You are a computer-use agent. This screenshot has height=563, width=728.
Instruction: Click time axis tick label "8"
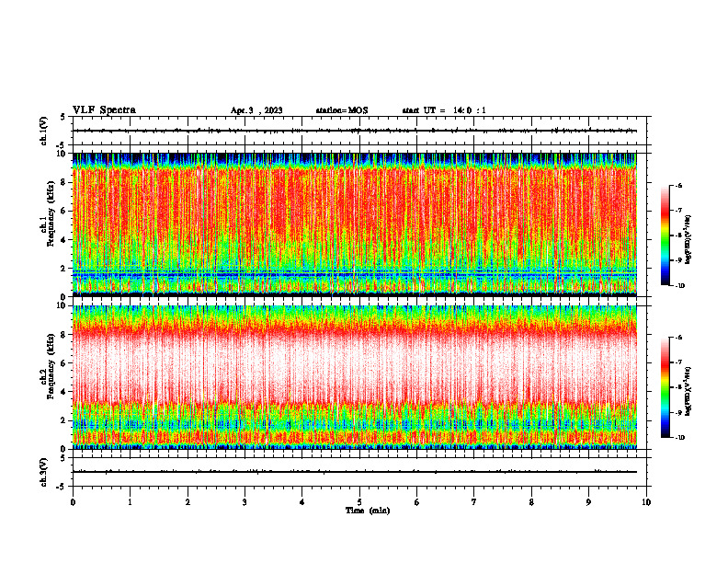531,502
